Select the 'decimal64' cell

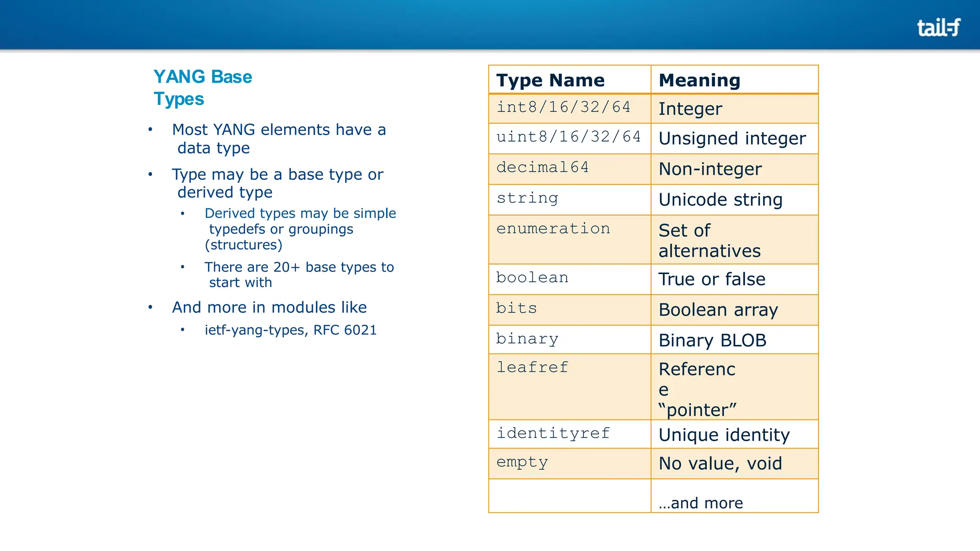tap(569, 169)
